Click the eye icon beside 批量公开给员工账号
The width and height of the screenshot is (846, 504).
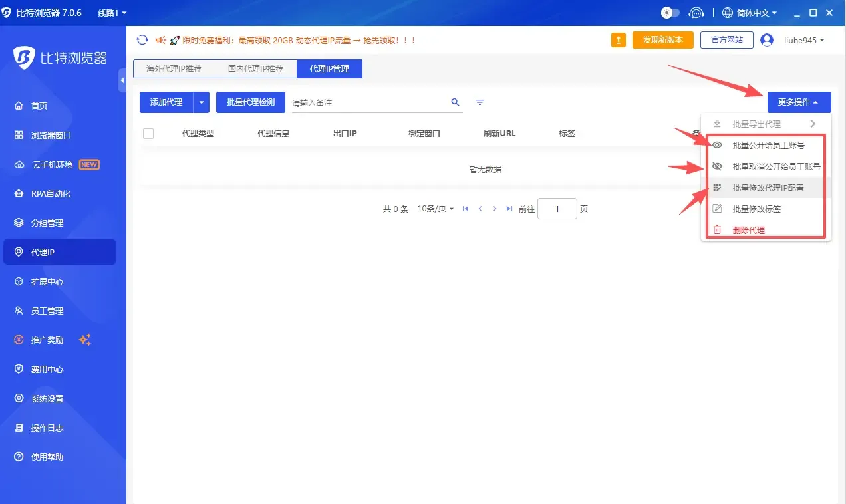coord(716,144)
